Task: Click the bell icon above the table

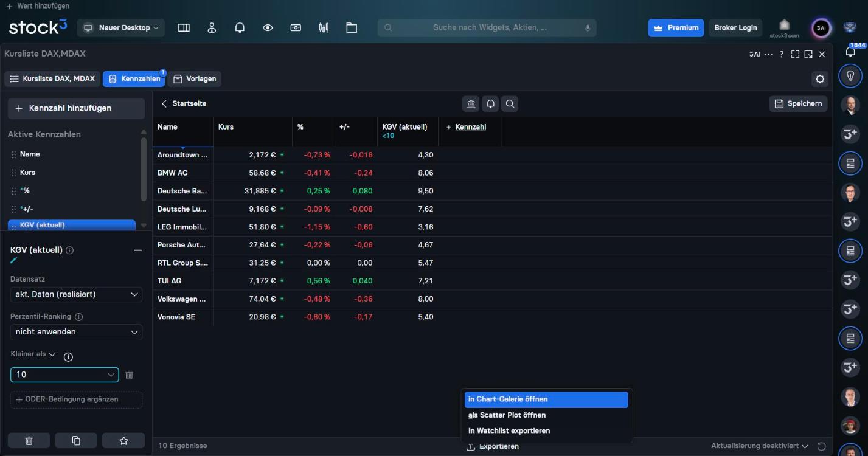Action: (x=491, y=104)
